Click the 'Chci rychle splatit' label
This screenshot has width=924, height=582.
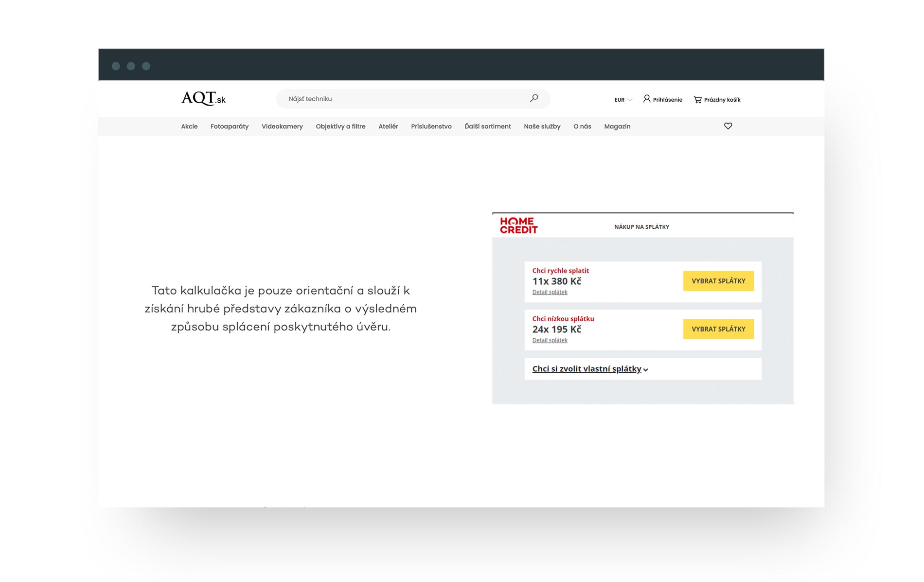[560, 271]
